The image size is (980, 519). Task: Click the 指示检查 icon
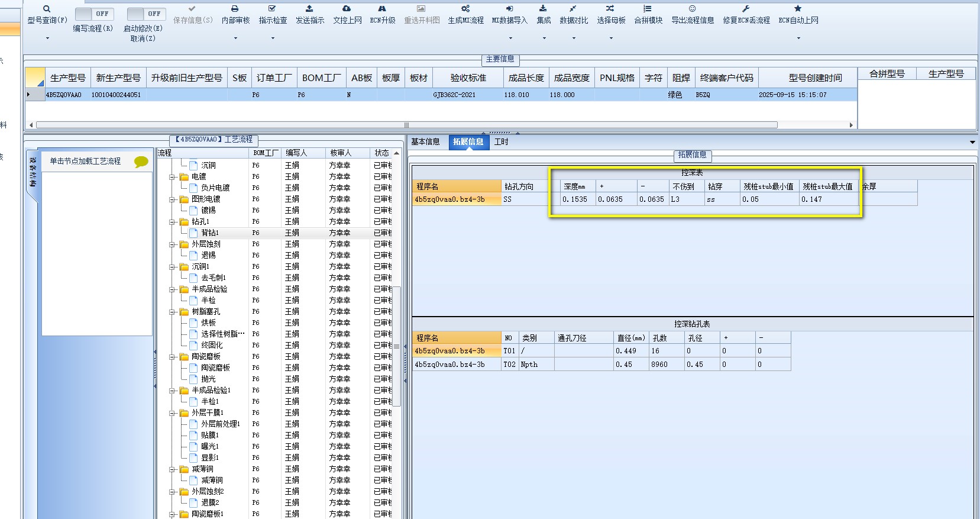click(x=272, y=9)
